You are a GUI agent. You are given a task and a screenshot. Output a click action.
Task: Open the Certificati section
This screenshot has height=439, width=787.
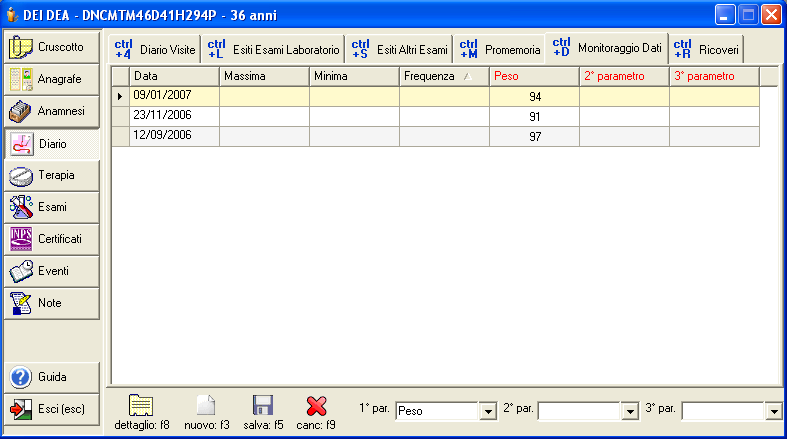[x=52, y=239]
